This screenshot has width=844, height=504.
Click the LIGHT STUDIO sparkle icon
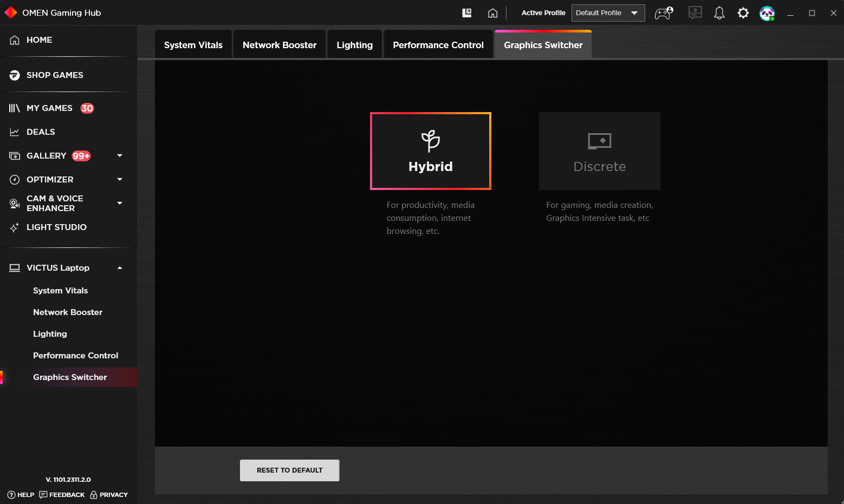pyautogui.click(x=15, y=227)
